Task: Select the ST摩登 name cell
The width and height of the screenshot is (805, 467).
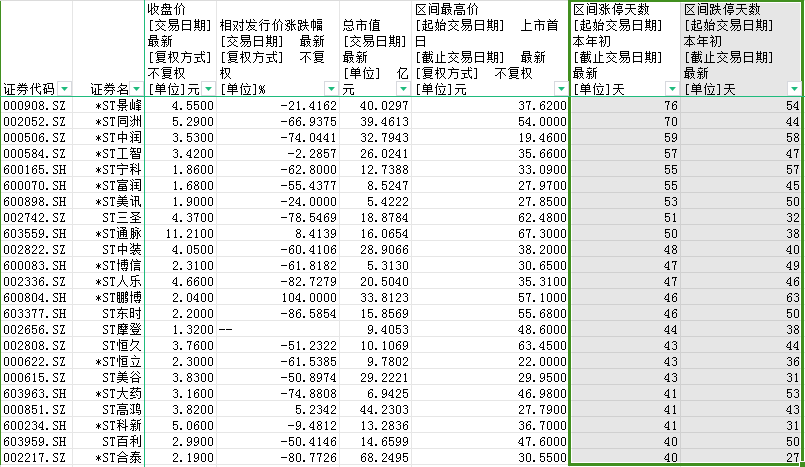Action: tap(108, 329)
